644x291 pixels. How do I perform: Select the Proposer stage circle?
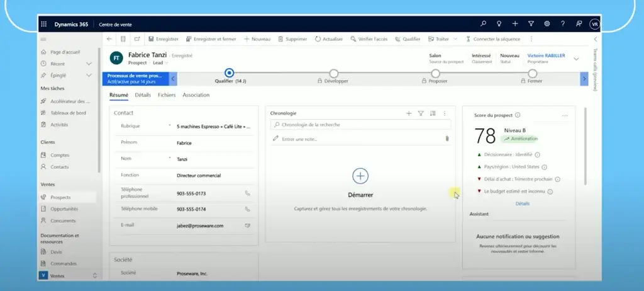(x=435, y=74)
